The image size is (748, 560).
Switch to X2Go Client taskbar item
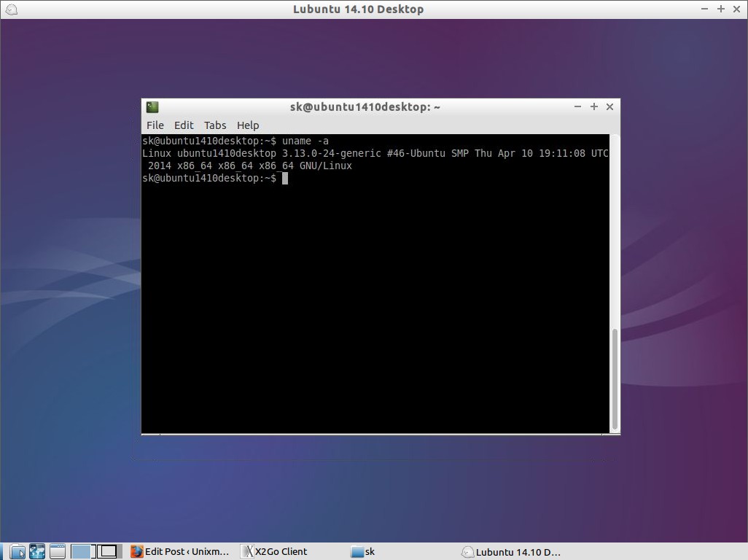pyautogui.click(x=275, y=552)
